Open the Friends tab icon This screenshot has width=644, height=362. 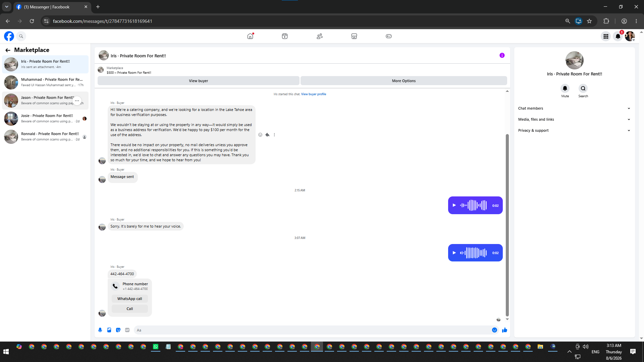(320, 36)
